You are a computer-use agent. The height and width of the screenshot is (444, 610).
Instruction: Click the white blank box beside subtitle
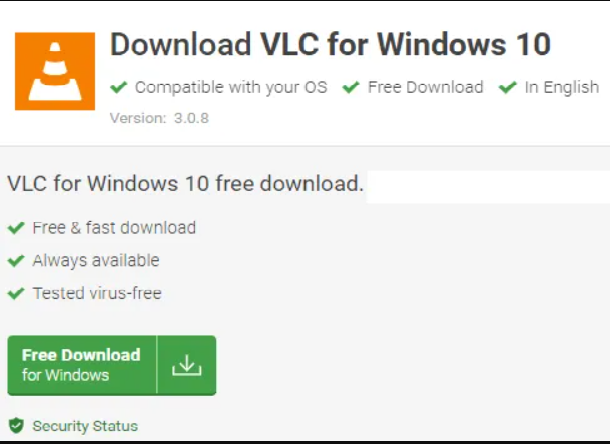(488, 187)
